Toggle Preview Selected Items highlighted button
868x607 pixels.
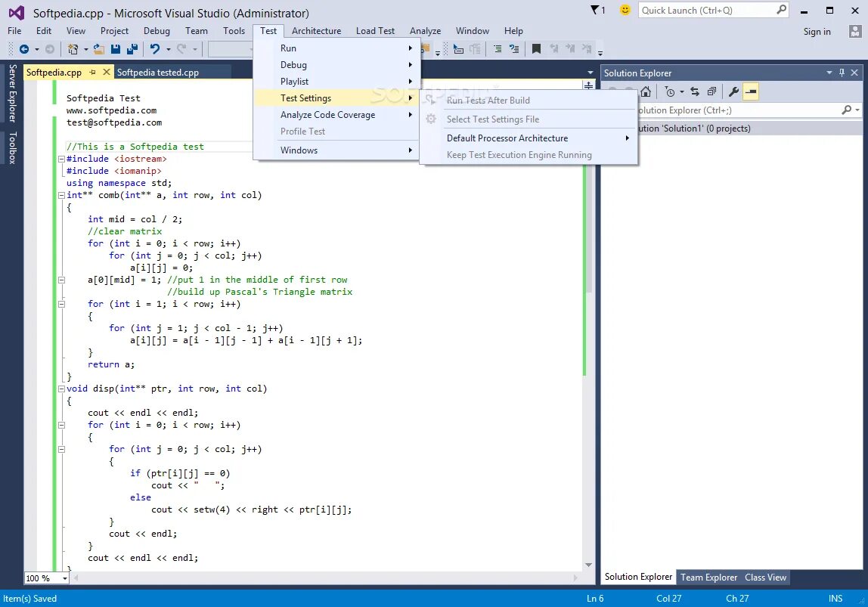[751, 92]
